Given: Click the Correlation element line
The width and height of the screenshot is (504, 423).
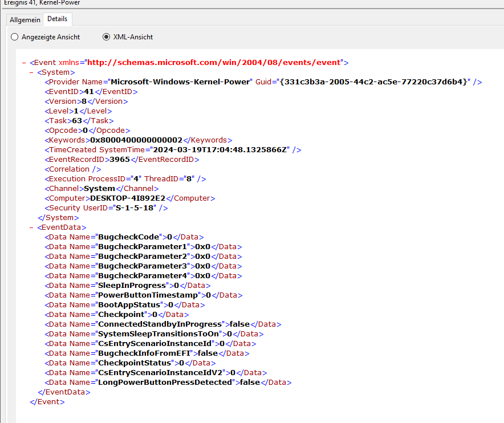Looking at the screenshot, I should click(x=73, y=169).
